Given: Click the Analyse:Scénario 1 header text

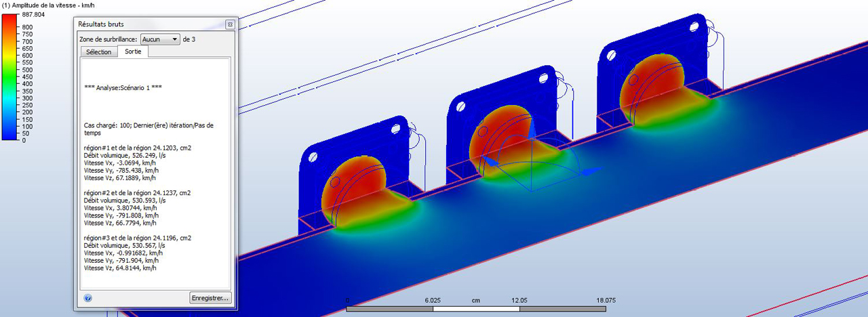Looking at the screenshot, I should pos(123,87).
